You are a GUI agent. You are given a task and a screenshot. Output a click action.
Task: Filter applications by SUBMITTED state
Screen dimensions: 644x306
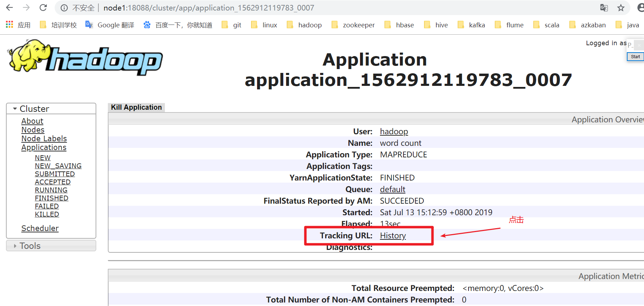tap(55, 174)
